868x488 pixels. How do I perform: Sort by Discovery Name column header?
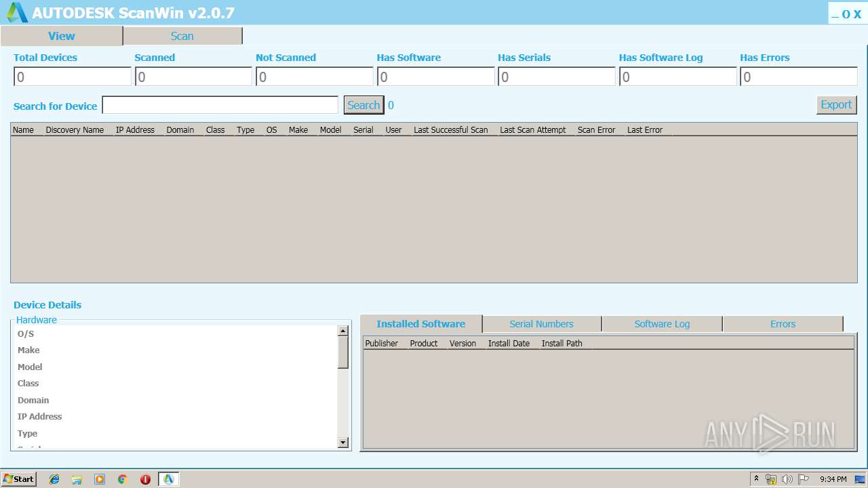tap(75, 129)
